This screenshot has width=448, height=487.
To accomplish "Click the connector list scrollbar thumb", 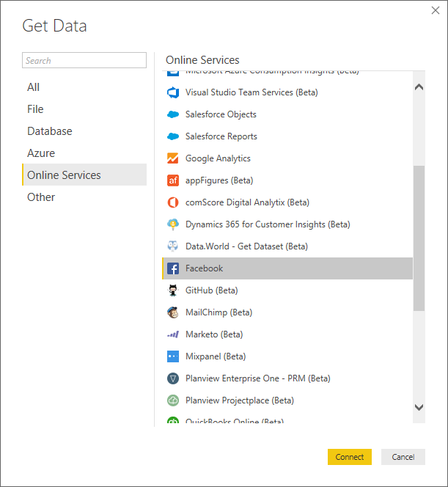I will [419, 238].
